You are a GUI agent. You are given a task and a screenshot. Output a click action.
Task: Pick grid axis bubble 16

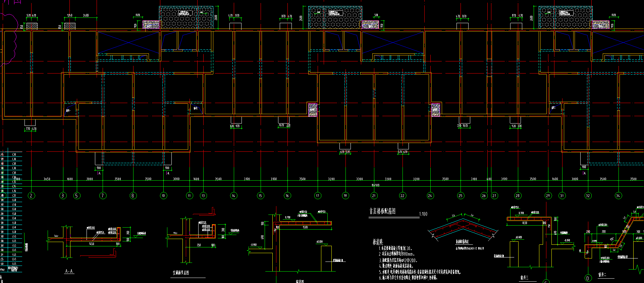point(287,195)
